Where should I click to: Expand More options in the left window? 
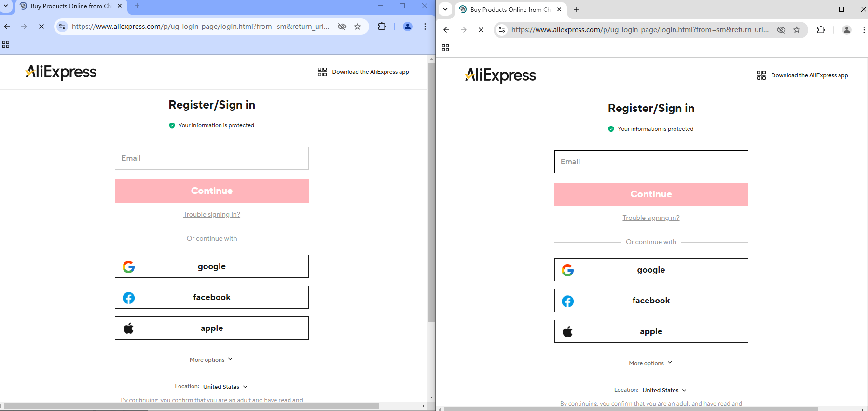211,360
